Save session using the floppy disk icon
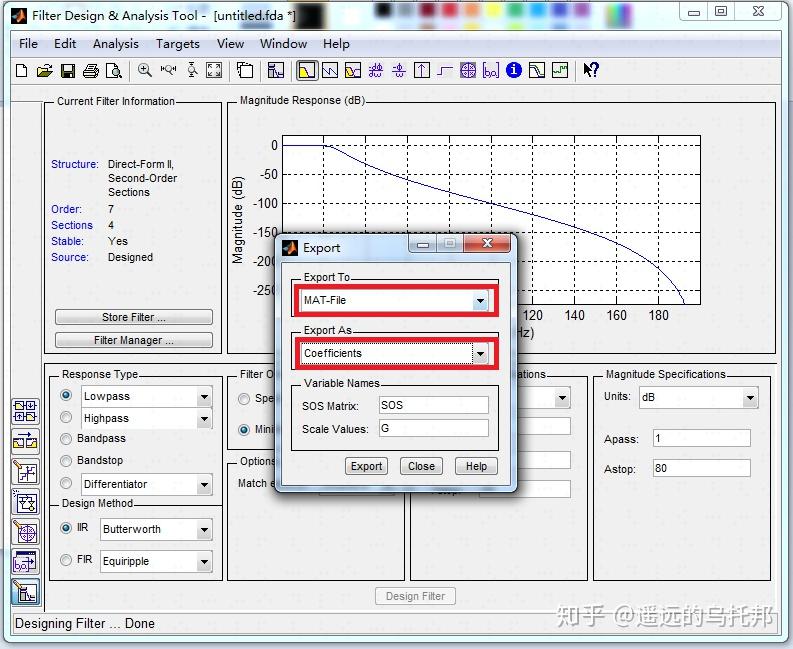Image resolution: width=793 pixels, height=649 pixels. pyautogui.click(x=68, y=70)
